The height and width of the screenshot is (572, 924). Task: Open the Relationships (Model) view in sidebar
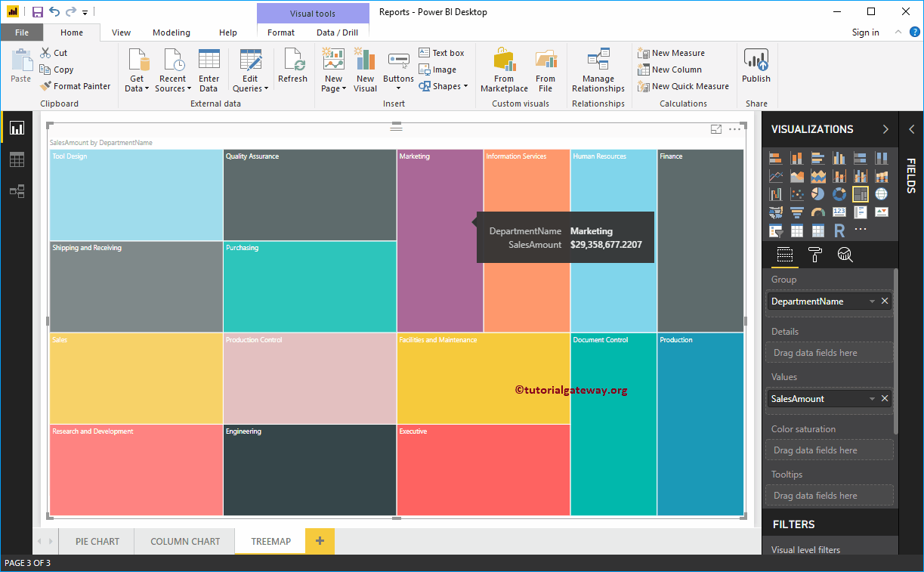[17, 191]
